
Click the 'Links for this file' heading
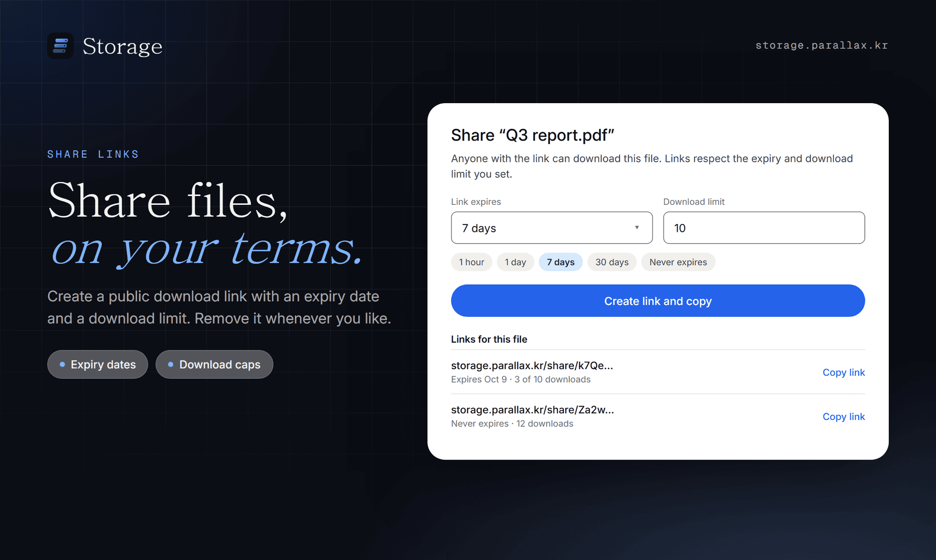pyautogui.click(x=489, y=339)
